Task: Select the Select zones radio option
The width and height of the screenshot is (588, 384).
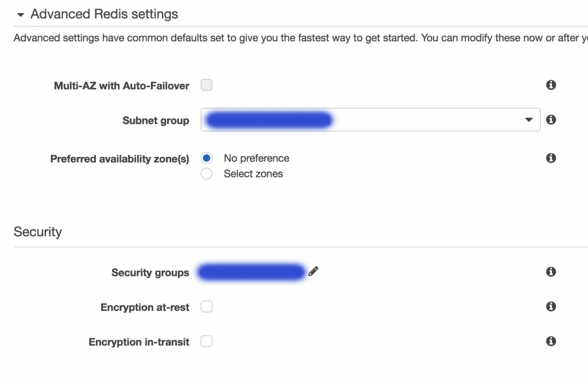Action: coord(206,173)
